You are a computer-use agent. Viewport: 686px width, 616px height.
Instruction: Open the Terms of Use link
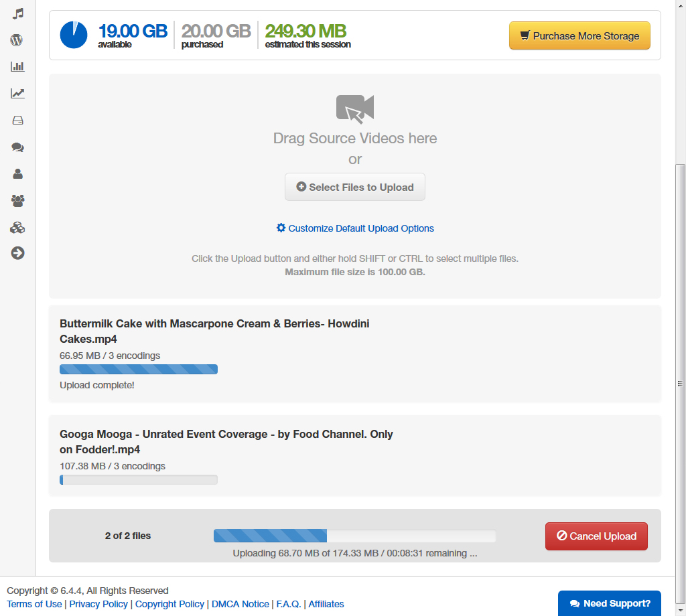pyautogui.click(x=34, y=604)
